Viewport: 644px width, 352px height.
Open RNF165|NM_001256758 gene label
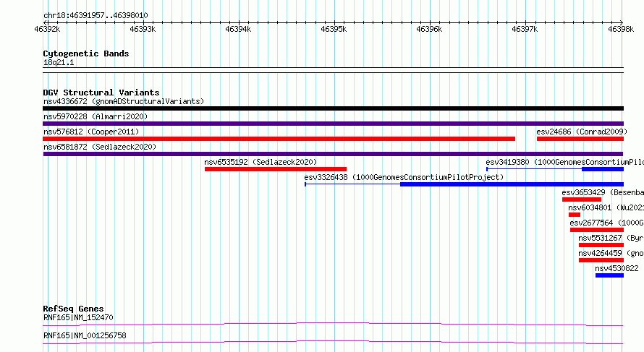click(x=85, y=335)
